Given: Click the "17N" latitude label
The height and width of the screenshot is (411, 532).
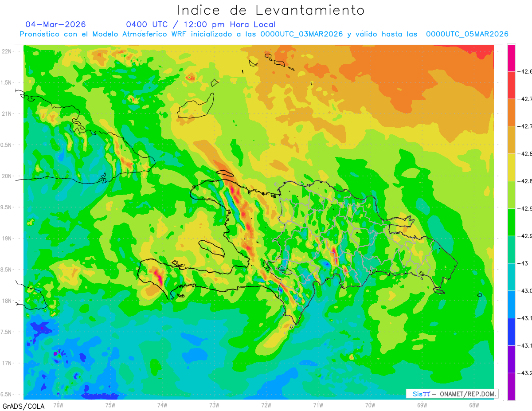Looking at the screenshot, I should (8, 363).
